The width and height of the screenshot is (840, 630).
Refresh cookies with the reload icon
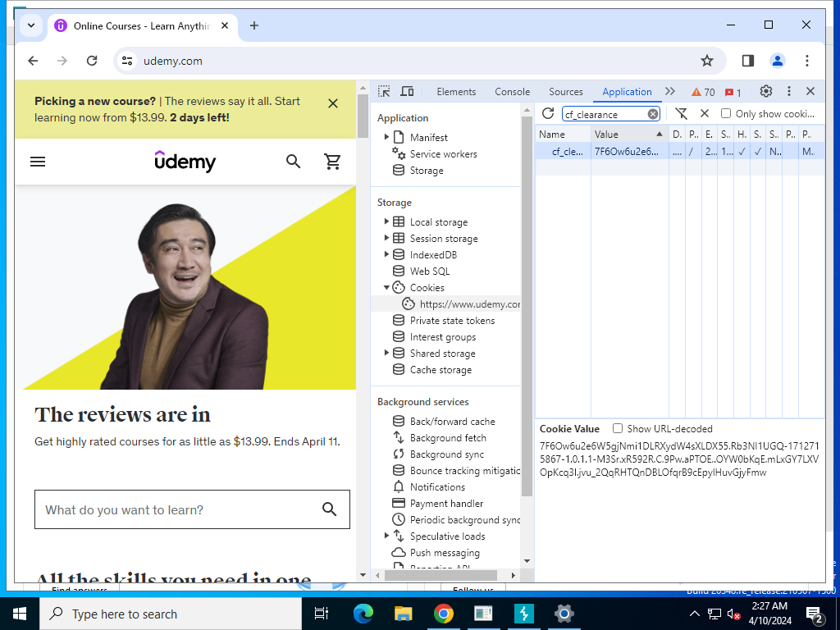(x=548, y=114)
